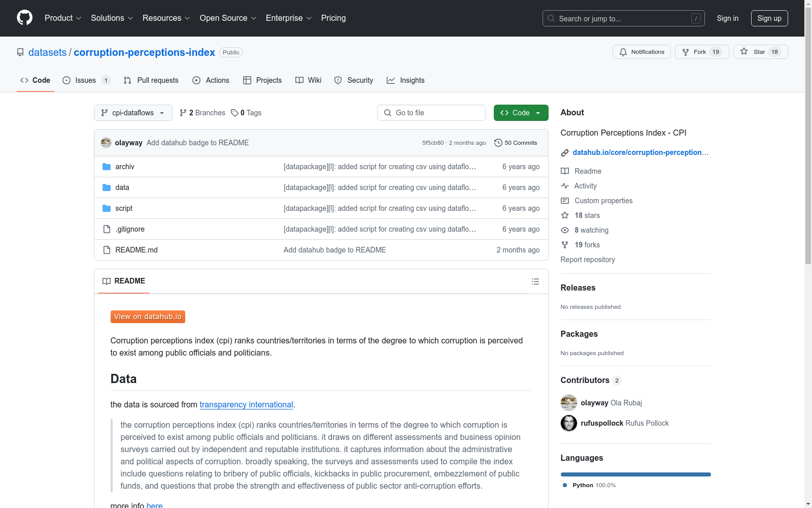
Task: Click the Python language color dot
Action: coord(565,485)
